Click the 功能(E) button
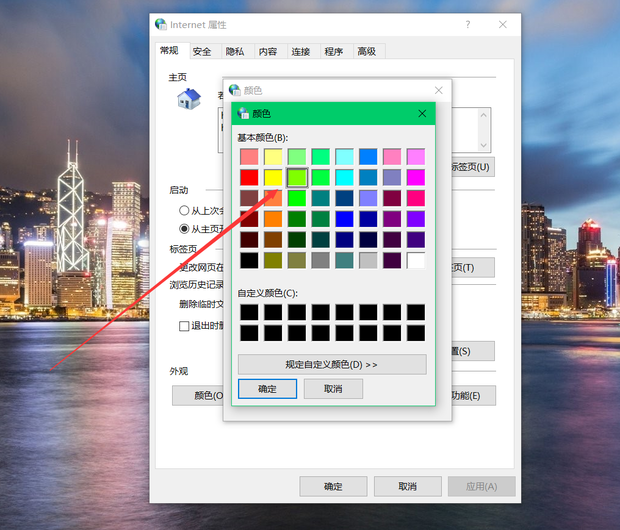 point(473,396)
